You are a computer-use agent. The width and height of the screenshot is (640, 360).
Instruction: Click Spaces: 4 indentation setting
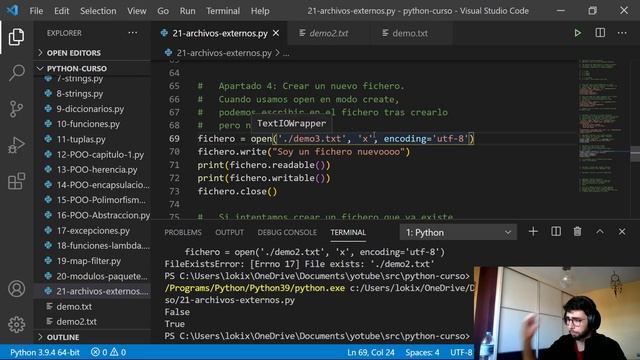coord(422,352)
